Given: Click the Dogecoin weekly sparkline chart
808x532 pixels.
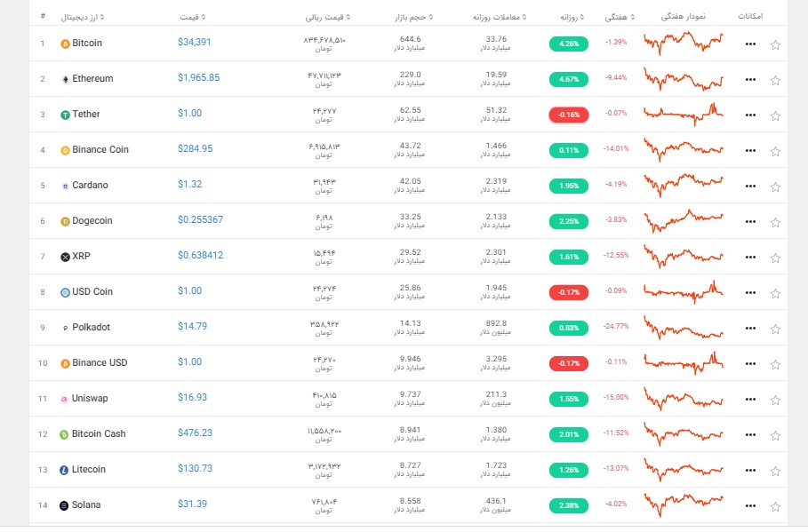Looking at the screenshot, I should 684,220.
